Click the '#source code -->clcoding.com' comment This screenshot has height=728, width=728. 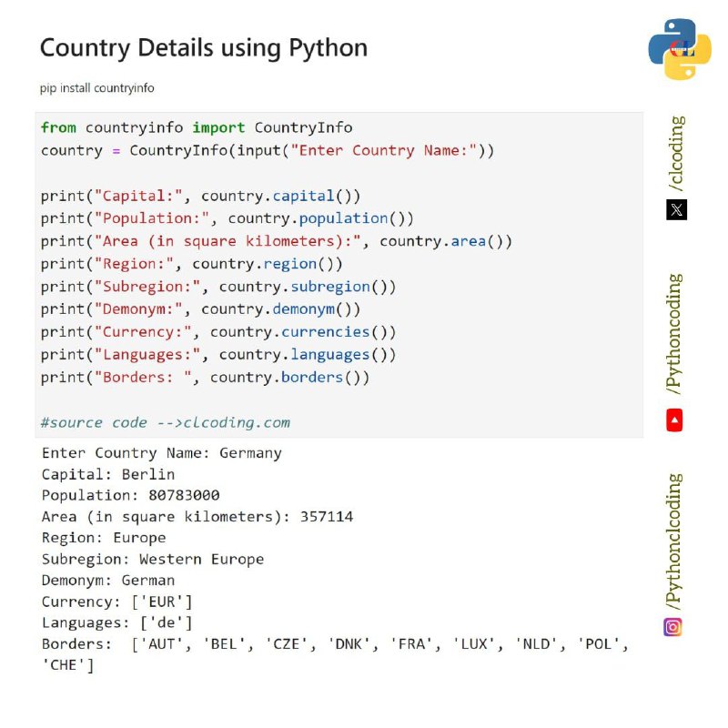coord(166,423)
